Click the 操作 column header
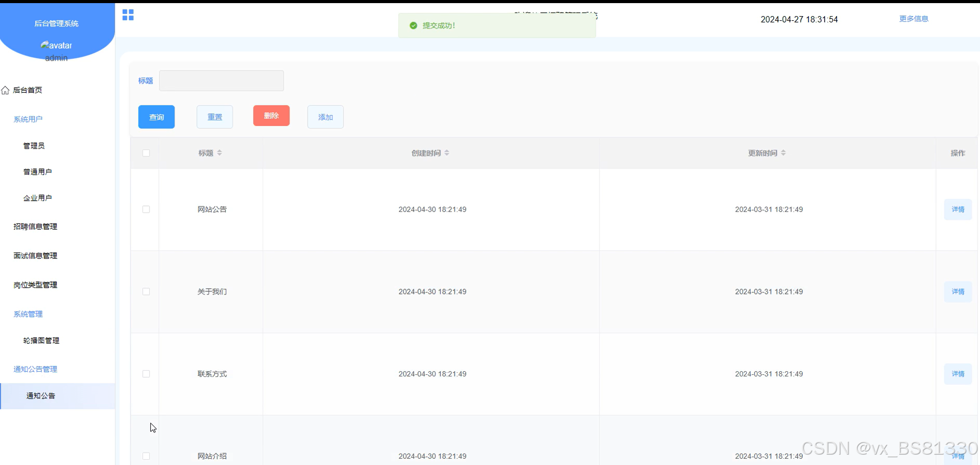Screen dimensions: 980x465 958,153
